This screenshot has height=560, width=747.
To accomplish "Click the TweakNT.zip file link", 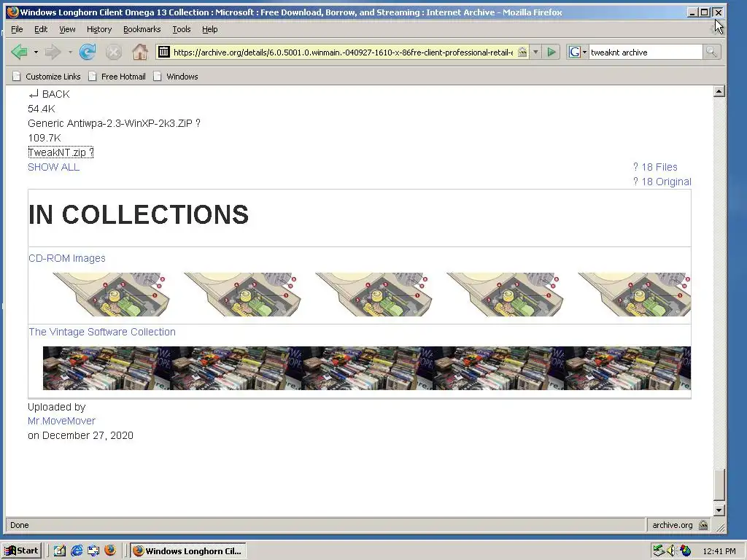I will click(61, 152).
